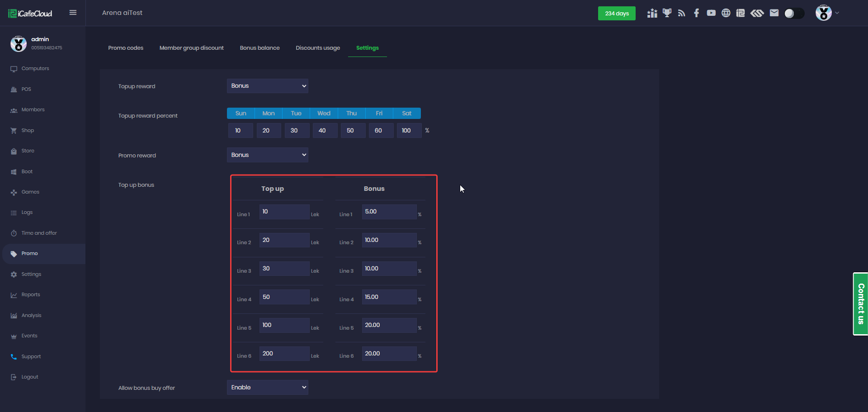Open the Allow bonus buy offer dropdown

tap(267, 388)
